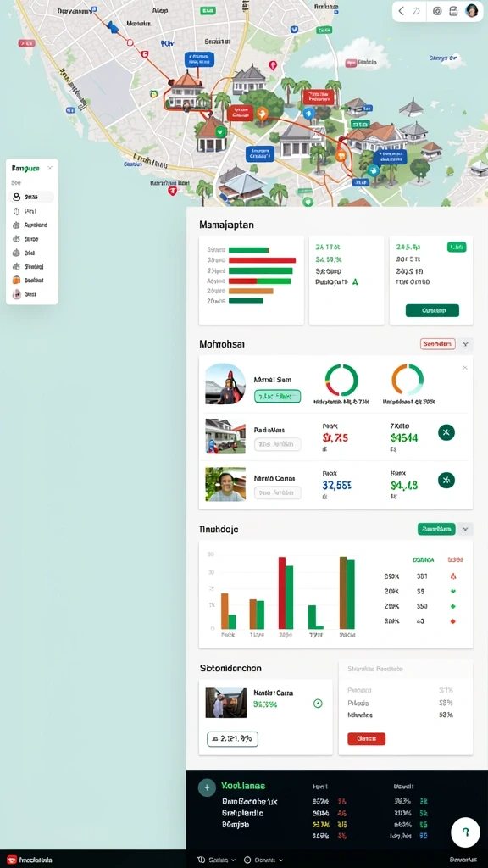Click the back arrow in top toolbar
Image resolution: width=488 pixels, height=868 pixels.
pyautogui.click(x=402, y=10)
